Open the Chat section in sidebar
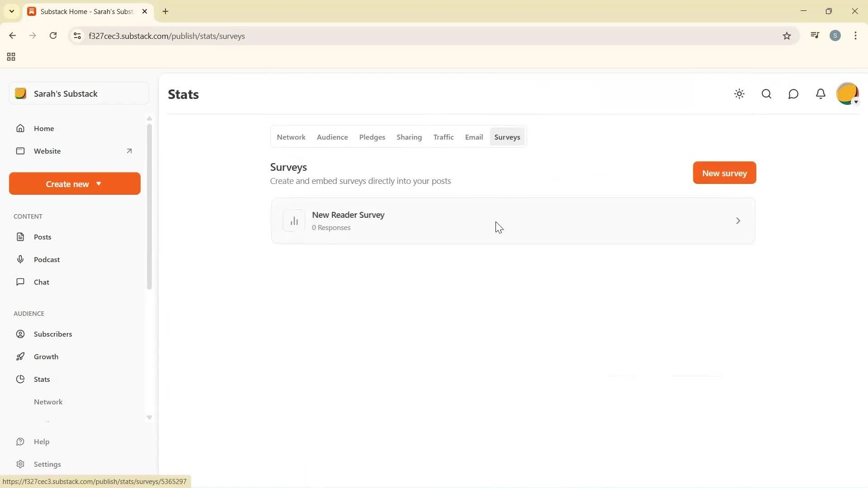The height and width of the screenshot is (488, 868). coord(40,282)
